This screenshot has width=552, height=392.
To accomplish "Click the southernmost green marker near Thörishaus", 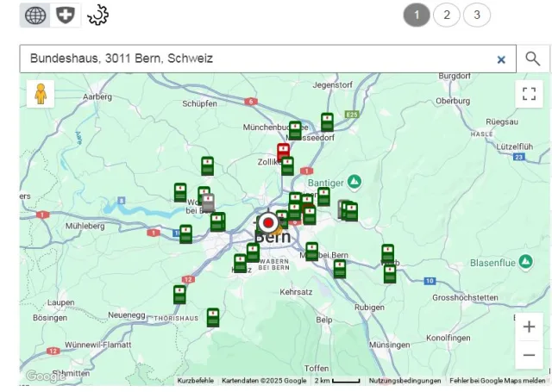I will click(x=213, y=317).
